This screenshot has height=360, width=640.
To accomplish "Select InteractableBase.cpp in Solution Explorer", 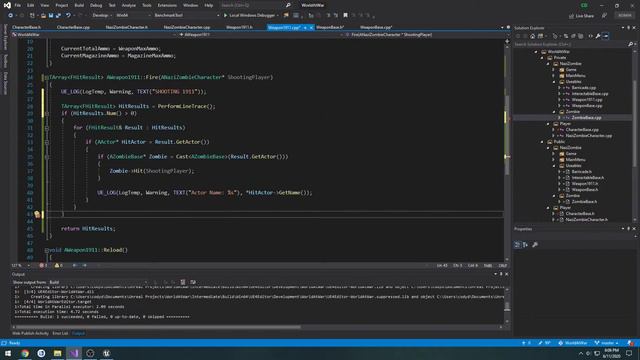I will coord(590,93).
